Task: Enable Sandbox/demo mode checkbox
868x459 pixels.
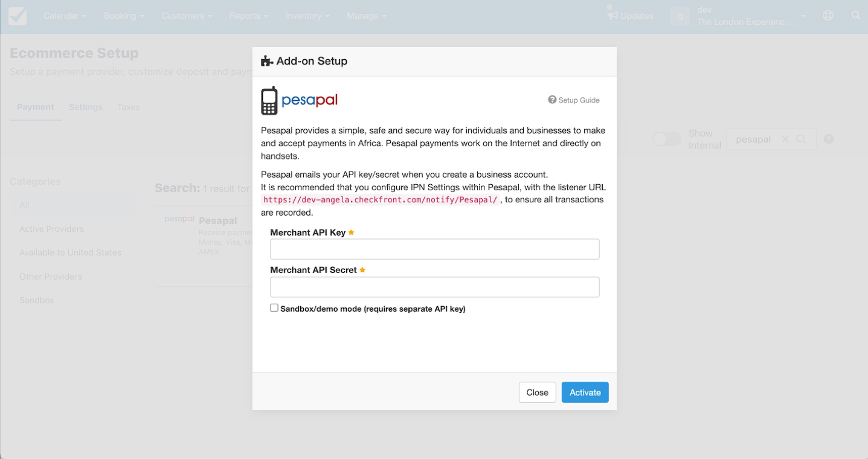Action: [274, 308]
